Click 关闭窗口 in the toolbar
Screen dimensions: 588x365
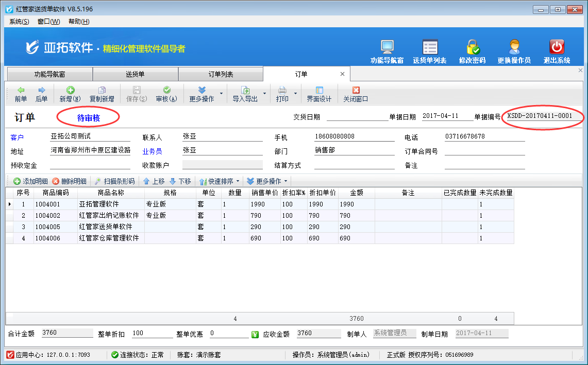click(x=356, y=94)
